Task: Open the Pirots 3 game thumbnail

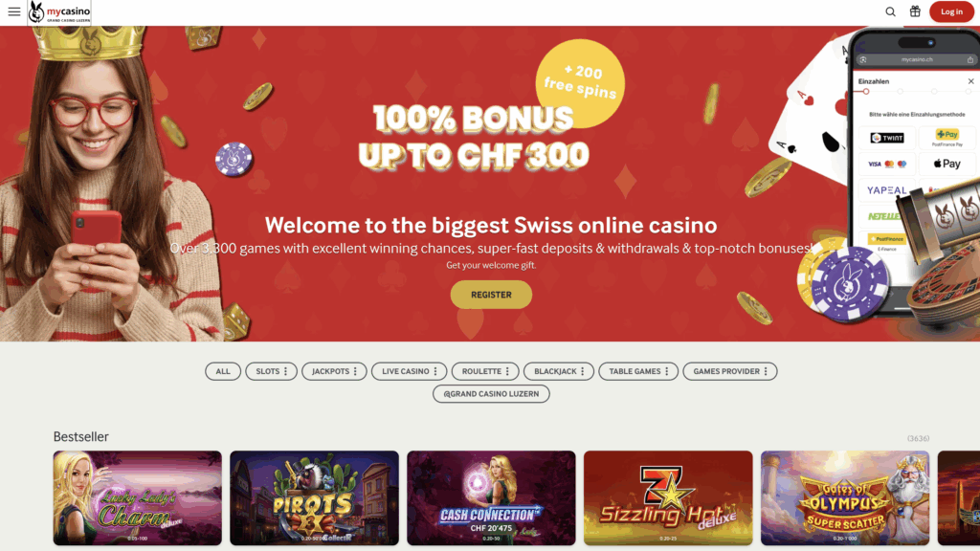Action: coord(314,497)
